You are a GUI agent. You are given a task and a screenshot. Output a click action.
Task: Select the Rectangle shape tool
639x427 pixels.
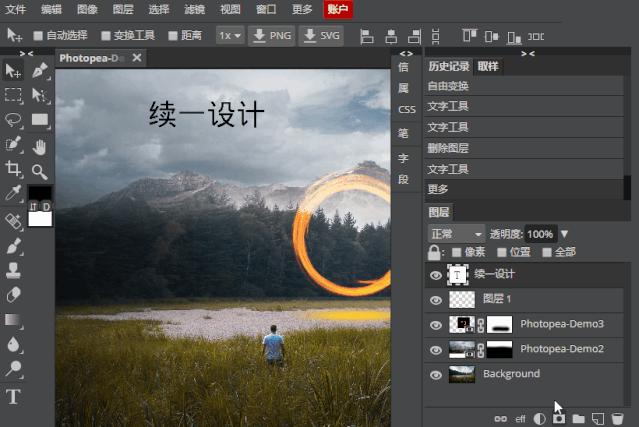click(40, 120)
